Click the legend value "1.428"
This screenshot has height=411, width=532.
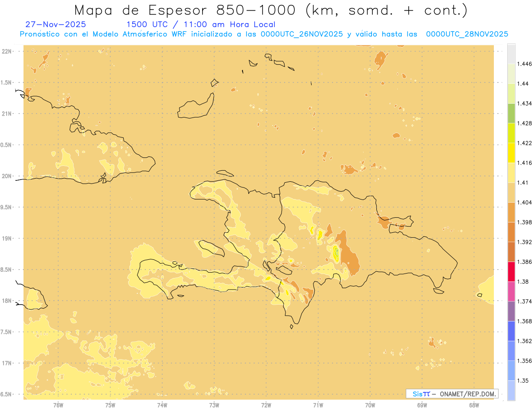click(524, 123)
